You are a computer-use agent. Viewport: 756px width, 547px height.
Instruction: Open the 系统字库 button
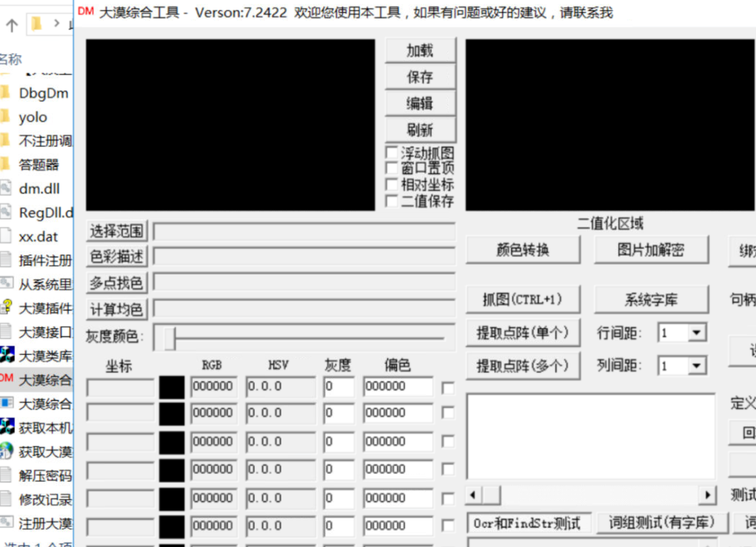point(651,299)
